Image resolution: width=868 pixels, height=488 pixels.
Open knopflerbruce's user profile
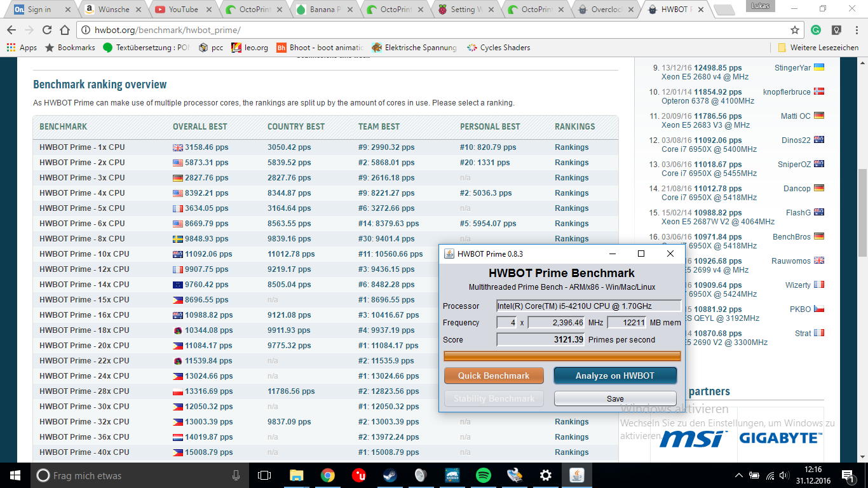(x=787, y=92)
